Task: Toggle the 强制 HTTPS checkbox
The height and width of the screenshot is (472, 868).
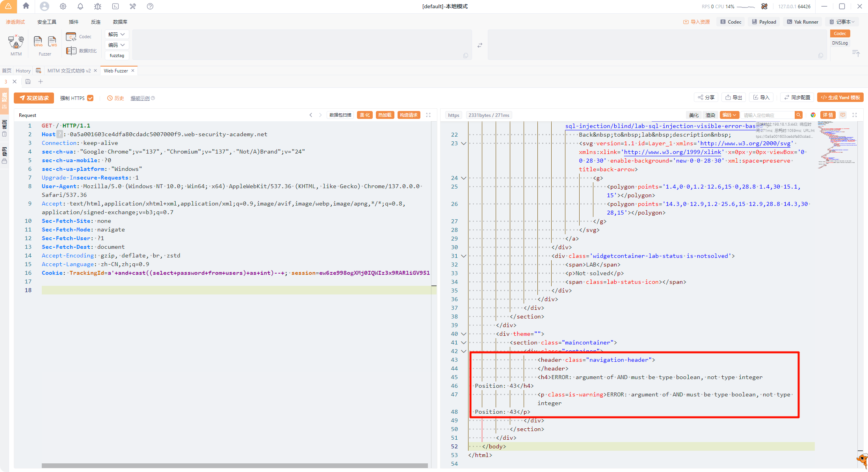Action: click(90, 98)
